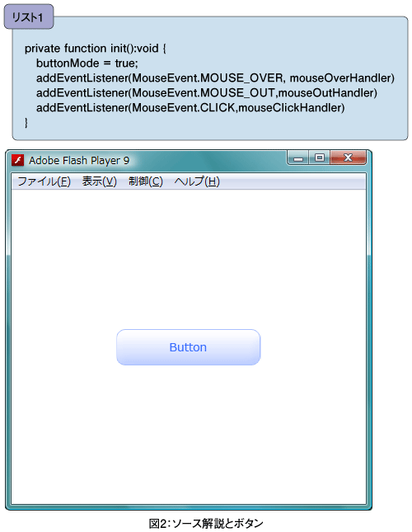Click the empty stage area above Button
This screenshot has width=412, height=532.
tap(189, 258)
